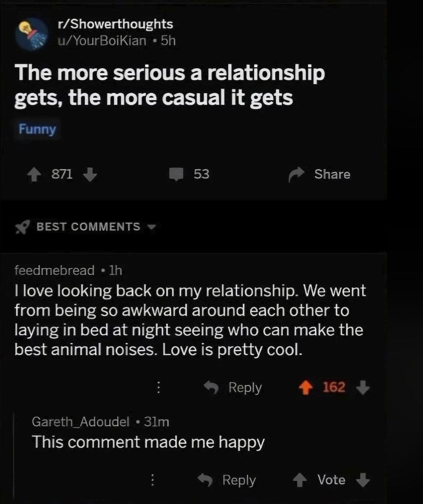423x504 pixels.
Task: View Gareth_Adoudel's user profile
Action: 81,422
